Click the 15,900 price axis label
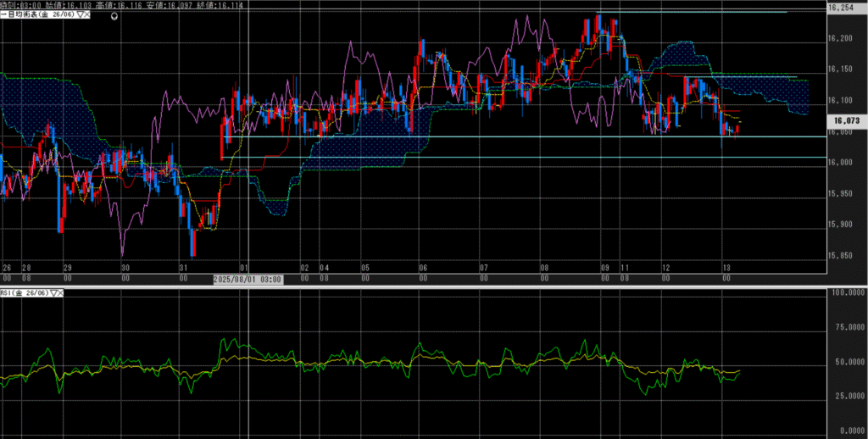Screen dimensions: 868x439 click(840, 225)
